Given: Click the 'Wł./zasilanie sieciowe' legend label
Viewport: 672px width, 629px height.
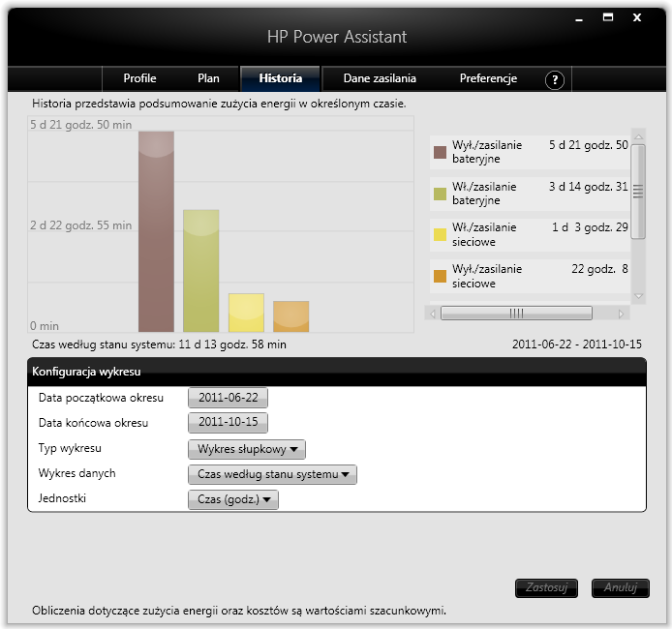Looking at the screenshot, I should (484, 234).
